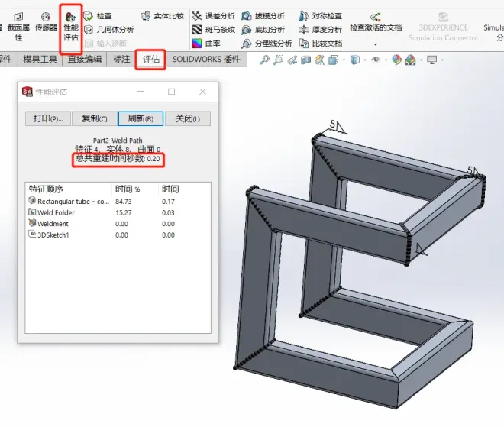Switch to the 评估 tab
504x427 pixels.
coord(151,60)
